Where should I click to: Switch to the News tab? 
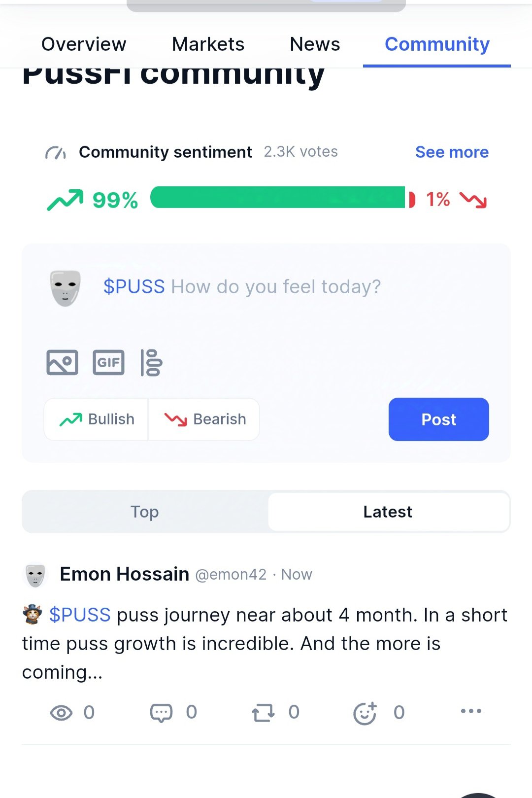coord(315,44)
